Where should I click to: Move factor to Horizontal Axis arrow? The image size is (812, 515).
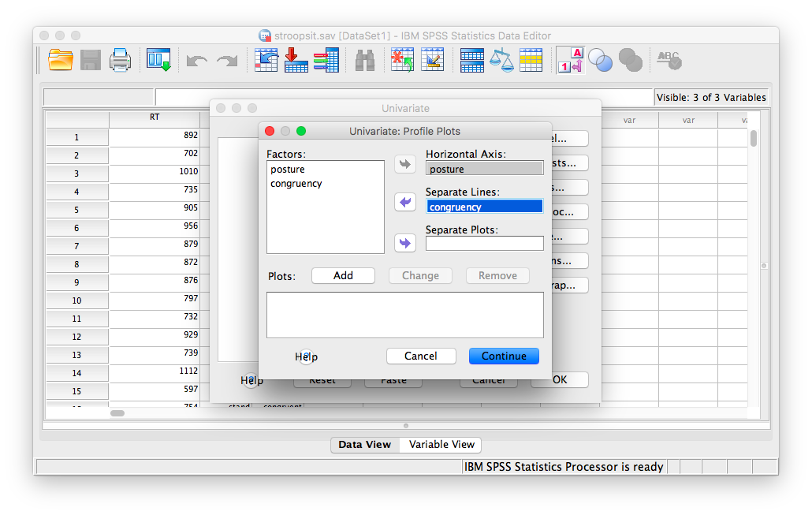pyautogui.click(x=405, y=164)
